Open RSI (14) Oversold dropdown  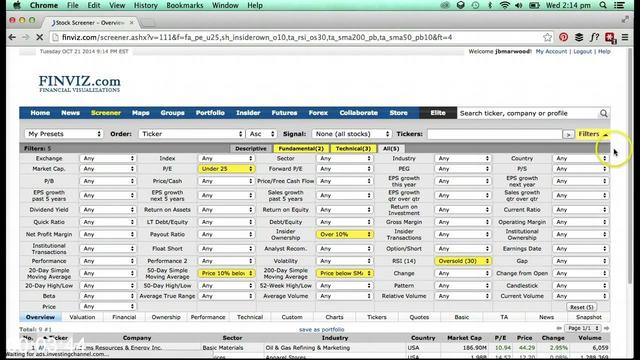tap(463, 261)
